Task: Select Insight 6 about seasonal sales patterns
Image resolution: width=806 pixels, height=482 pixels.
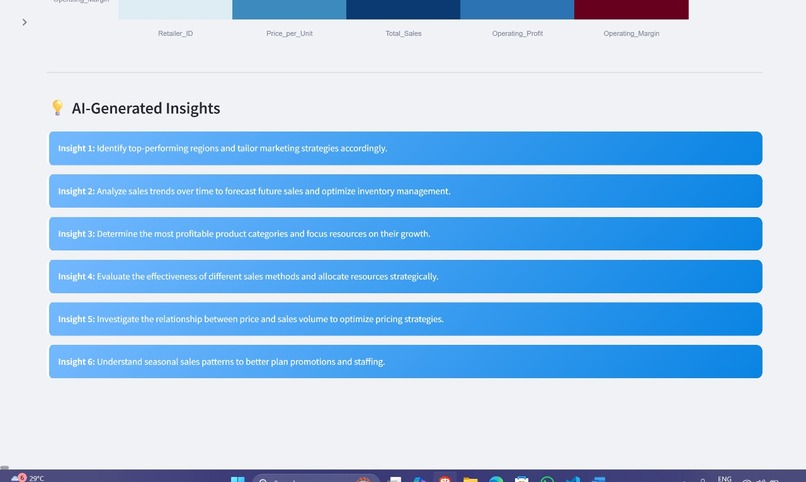Action: 406,361
